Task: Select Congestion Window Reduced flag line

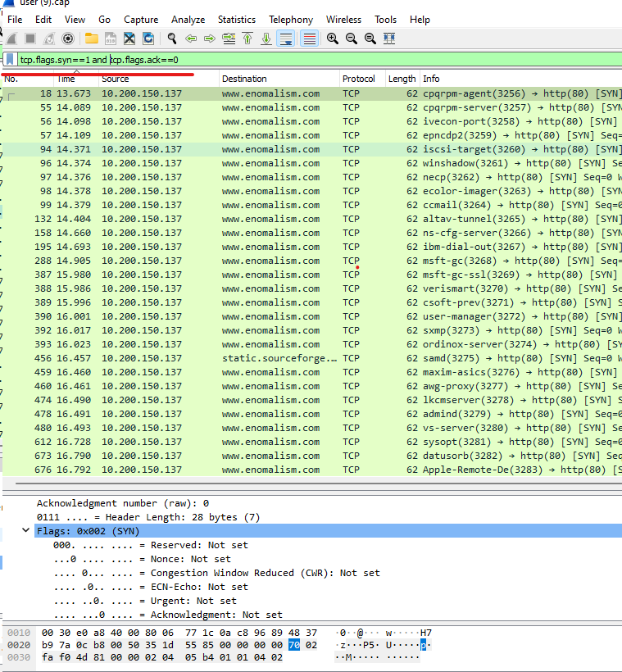Action: [x=216, y=573]
